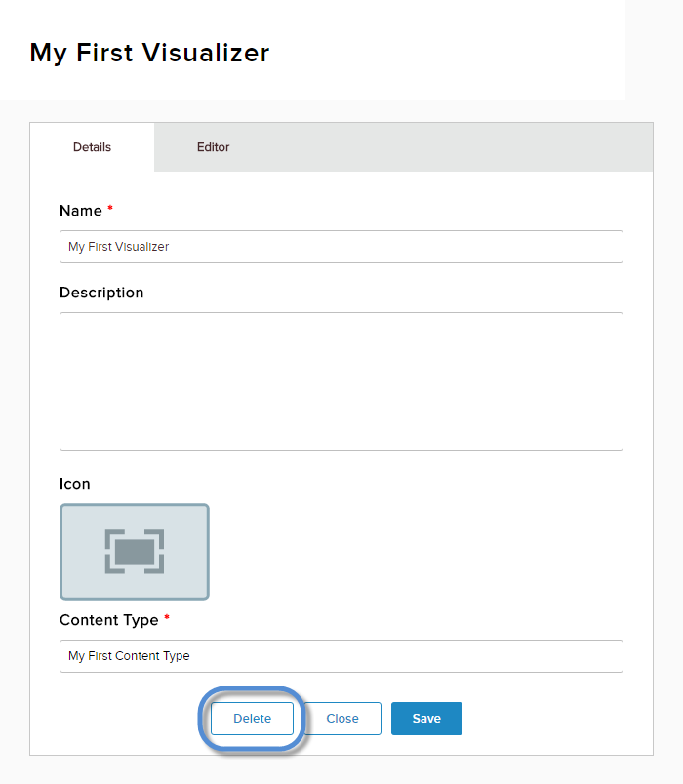Click inside the Description text area
Viewport: 683px width, 784px height.
click(x=341, y=380)
